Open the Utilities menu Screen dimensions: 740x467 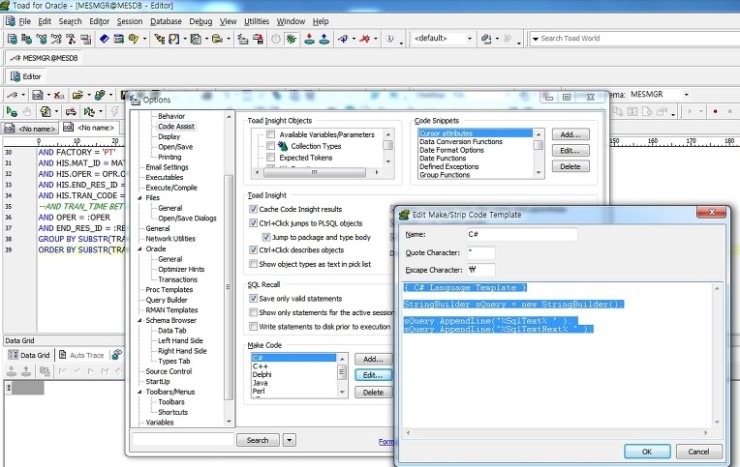(256, 21)
